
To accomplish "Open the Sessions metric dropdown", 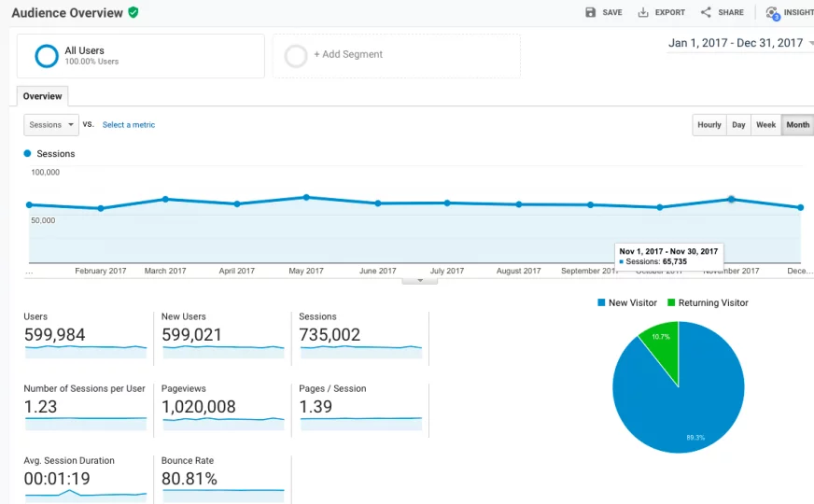I will 51,125.
